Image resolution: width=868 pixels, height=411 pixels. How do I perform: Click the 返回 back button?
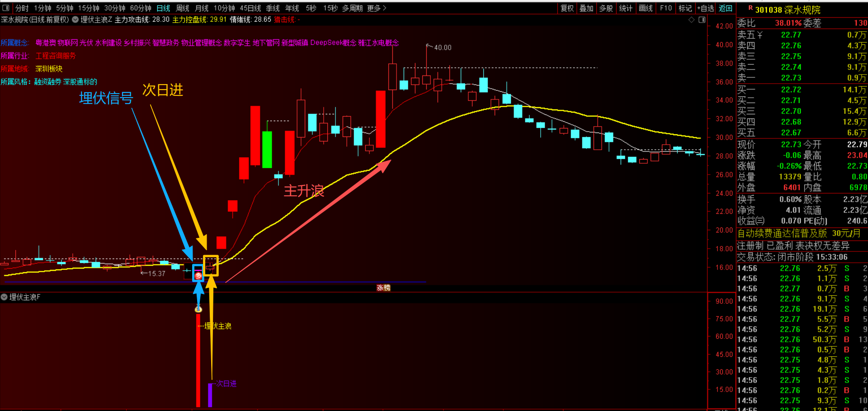[x=726, y=8]
